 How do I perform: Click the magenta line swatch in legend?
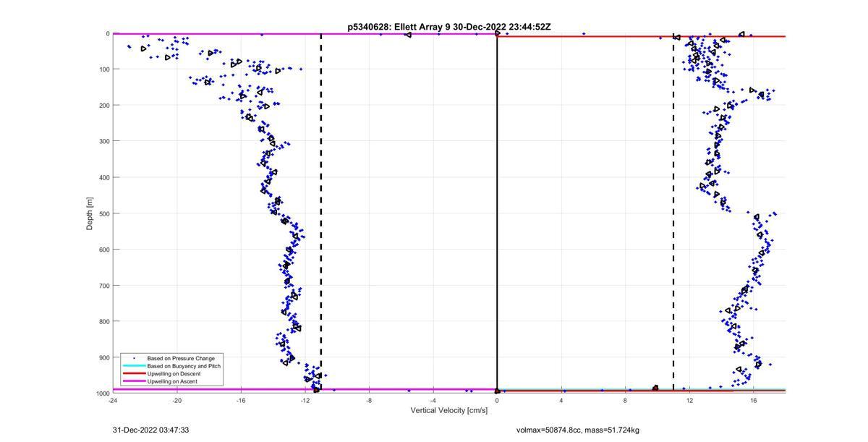tap(133, 381)
